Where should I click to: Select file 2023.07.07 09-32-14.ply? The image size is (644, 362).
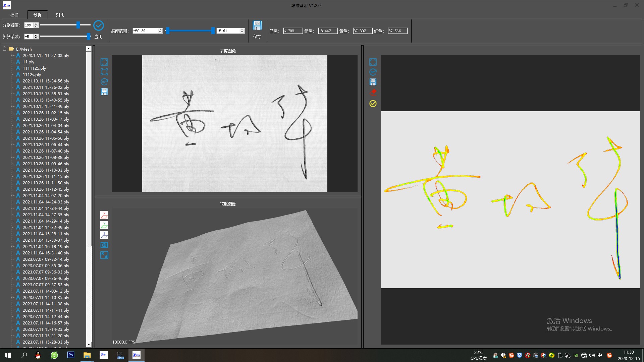46,259
